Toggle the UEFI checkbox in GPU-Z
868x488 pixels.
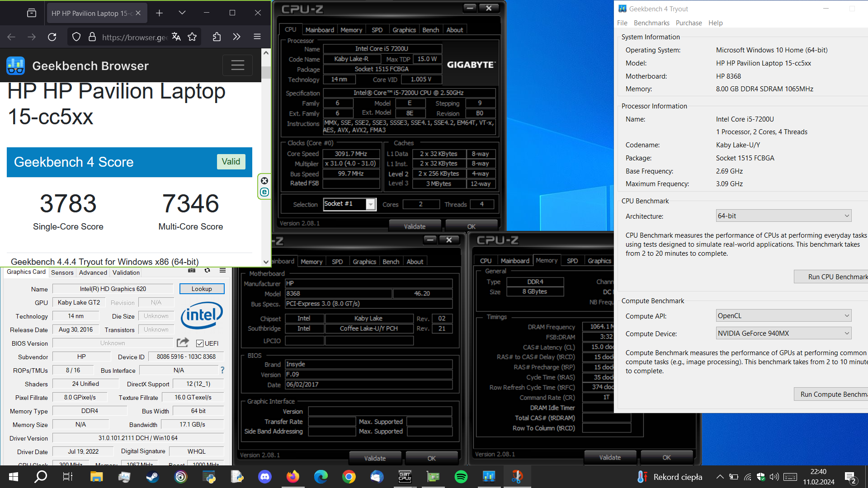[x=199, y=343]
